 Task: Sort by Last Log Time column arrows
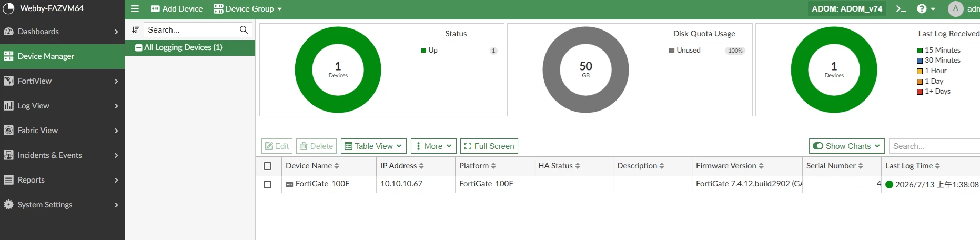click(x=937, y=166)
